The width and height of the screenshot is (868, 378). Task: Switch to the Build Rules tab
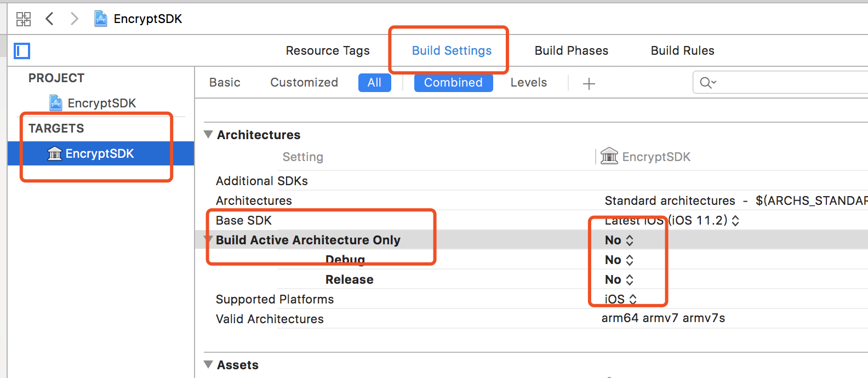pos(682,51)
